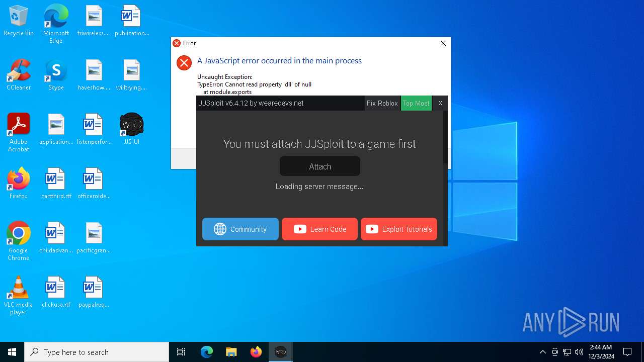This screenshot has width=644, height=362.
Task: Open the taskbar clock and date
Action: (x=601, y=352)
